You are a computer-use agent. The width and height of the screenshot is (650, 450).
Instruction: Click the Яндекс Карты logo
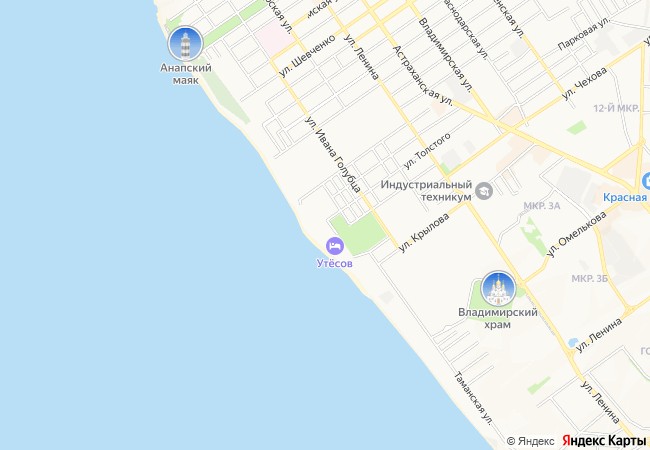(x=604, y=440)
